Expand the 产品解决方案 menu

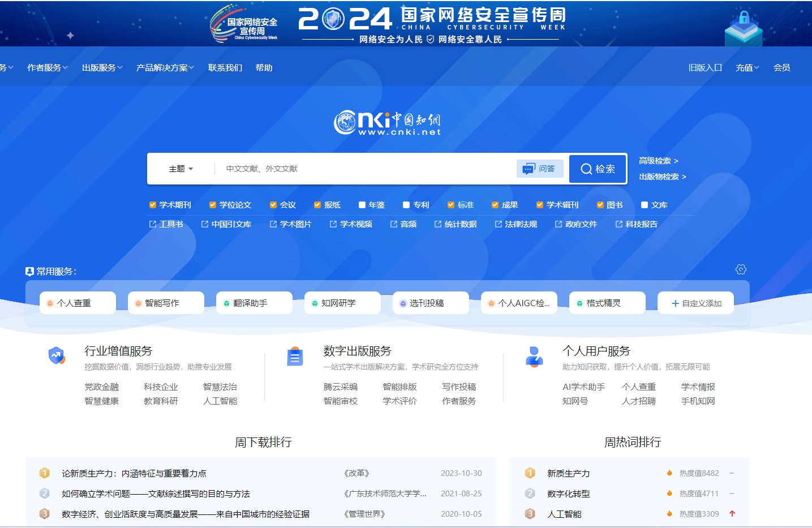click(x=165, y=67)
